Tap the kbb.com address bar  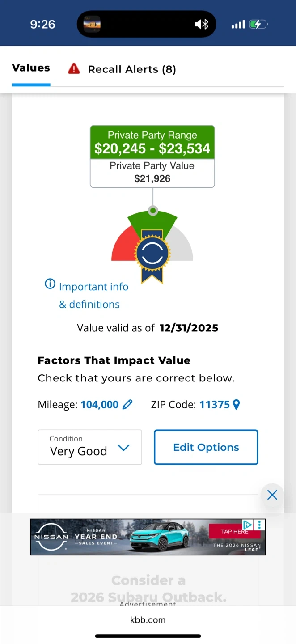pos(148,620)
